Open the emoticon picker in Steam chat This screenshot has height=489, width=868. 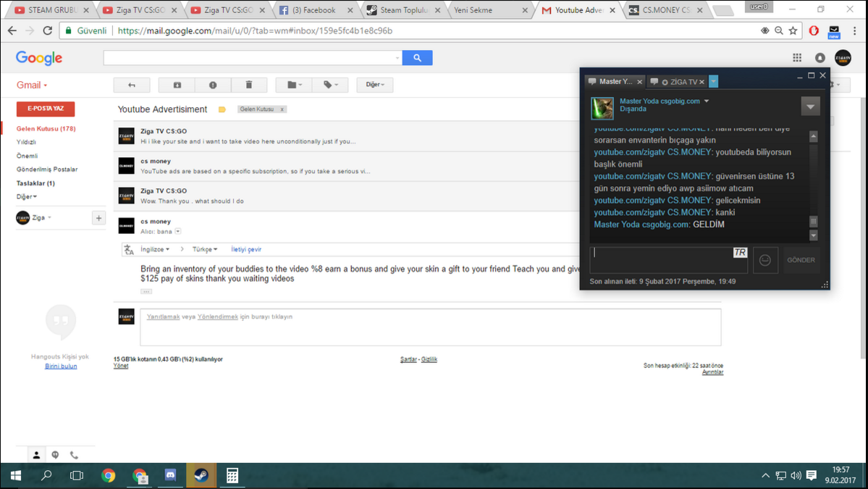click(x=765, y=260)
